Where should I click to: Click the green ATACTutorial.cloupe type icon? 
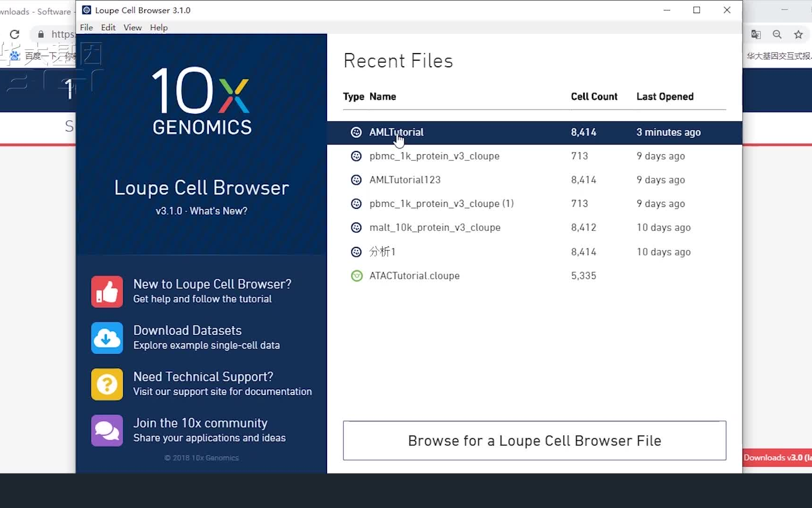pyautogui.click(x=357, y=276)
